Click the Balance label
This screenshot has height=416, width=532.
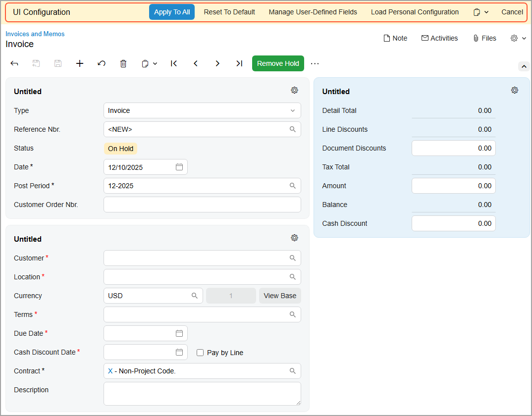point(335,205)
